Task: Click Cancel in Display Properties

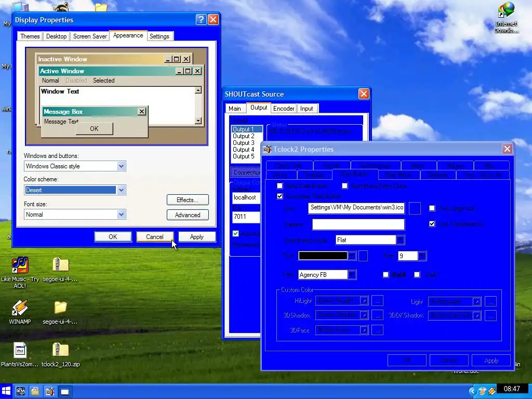Action: [x=155, y=237]
